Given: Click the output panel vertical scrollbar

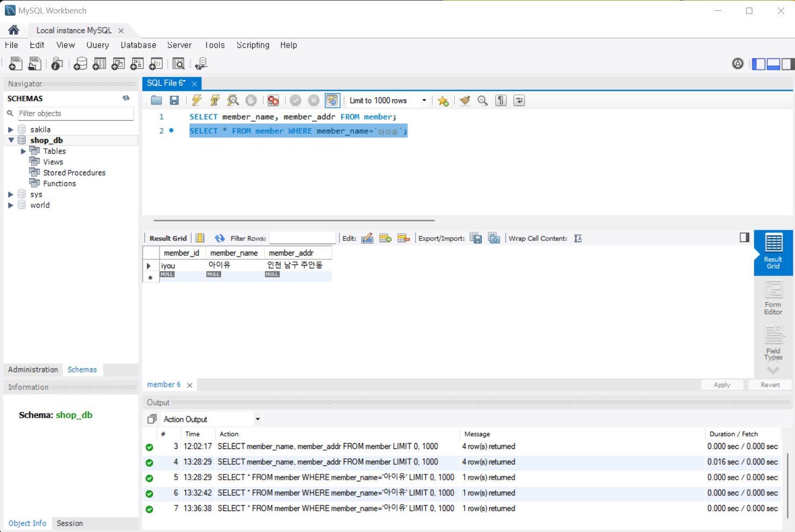Looking at the screenshot, I should (787, 485).
